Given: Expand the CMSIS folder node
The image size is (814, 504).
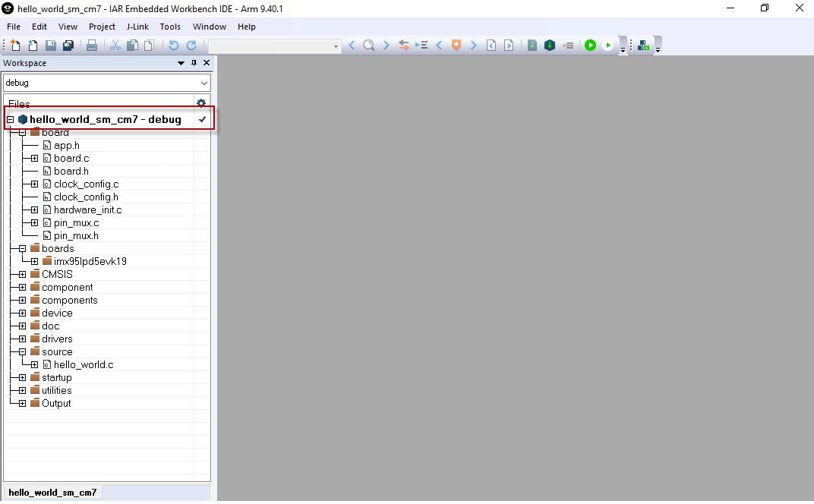Looking at the screenshot, I should pos(22,274).
